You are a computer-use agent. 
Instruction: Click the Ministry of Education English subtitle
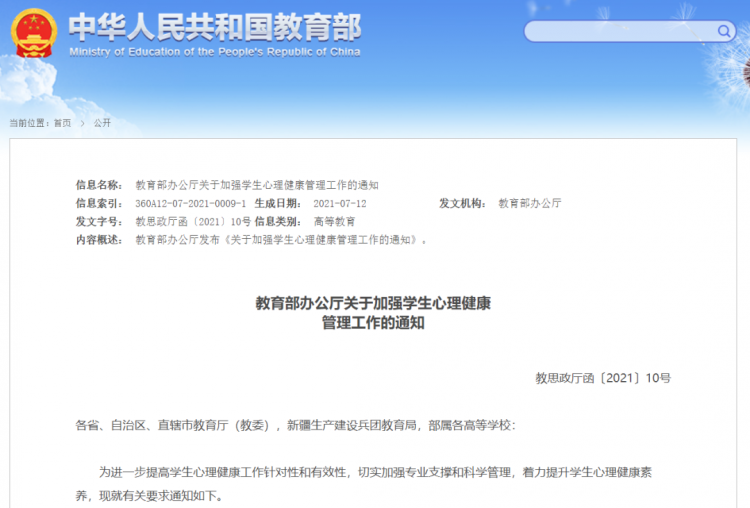click(215, 52)
